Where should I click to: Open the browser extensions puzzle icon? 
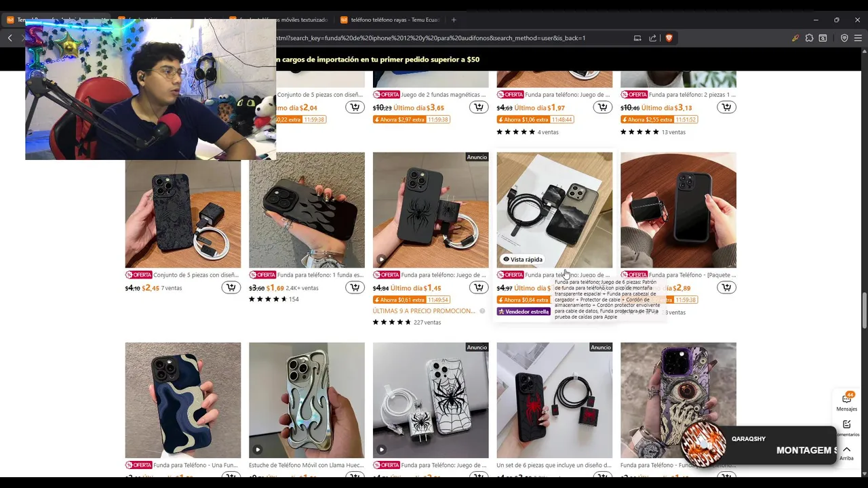809,38
